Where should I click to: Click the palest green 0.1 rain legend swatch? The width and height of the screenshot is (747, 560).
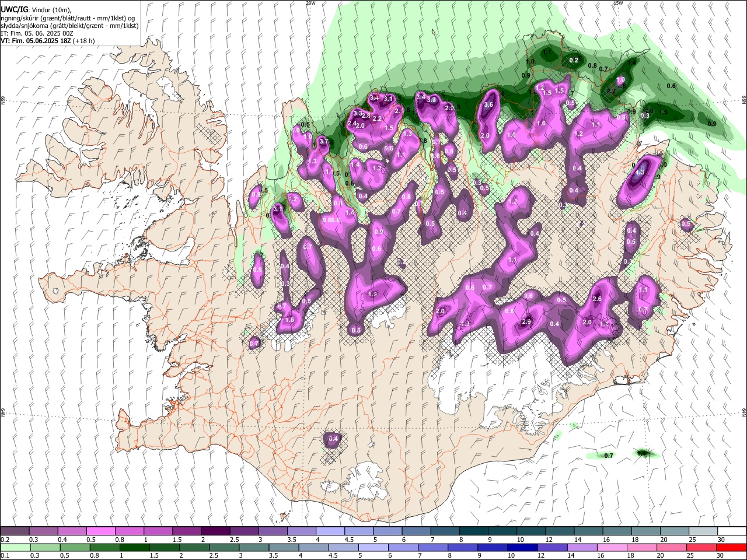[15, 547]
